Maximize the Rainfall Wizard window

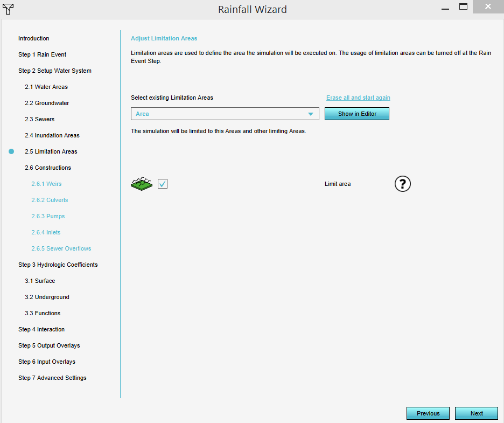(463, 7)
